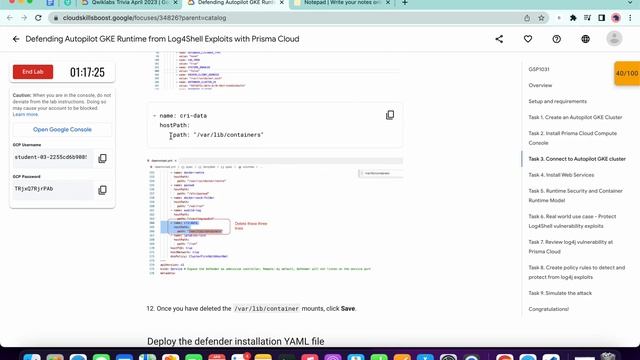Screen dimensions: 640x360
Task: Close the Notepad tab
Action: pos(388,3)
